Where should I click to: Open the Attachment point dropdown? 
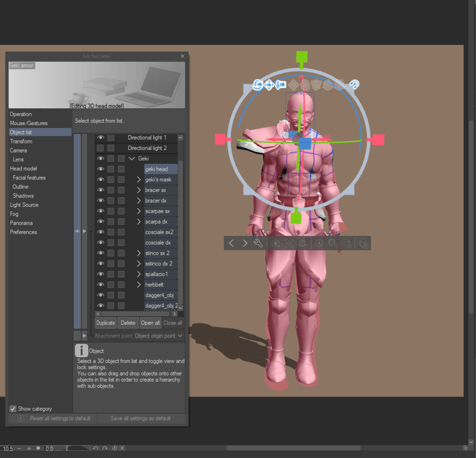[x=159, y=335]
